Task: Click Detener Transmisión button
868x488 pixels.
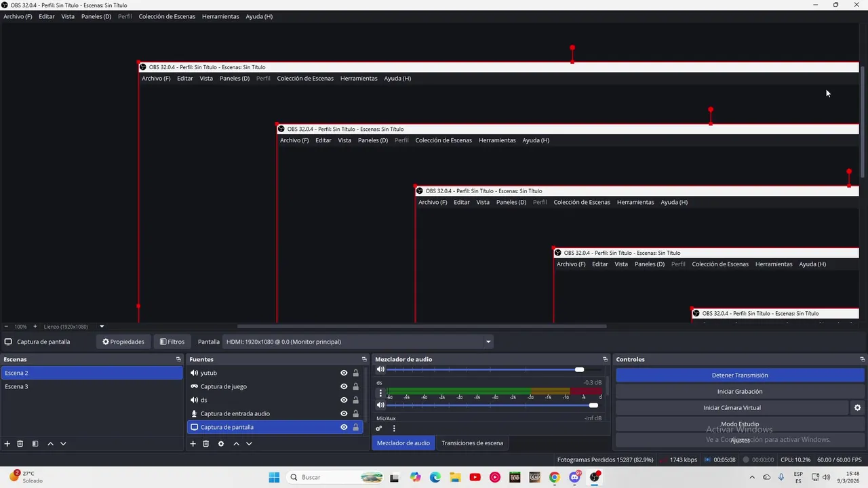Action: 740,375
